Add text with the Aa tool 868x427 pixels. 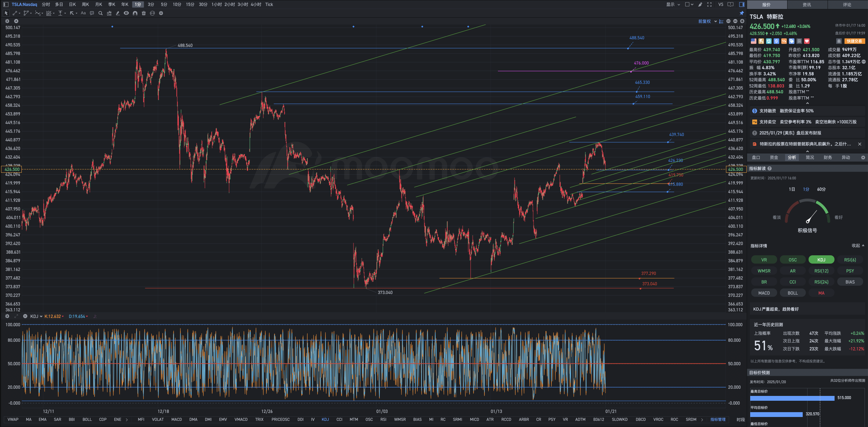(x=83, y=13)
